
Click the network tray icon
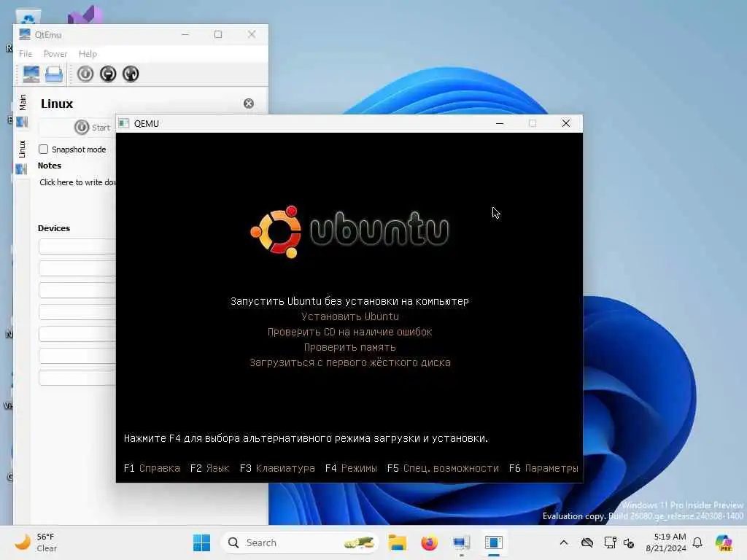click(610, 542)
